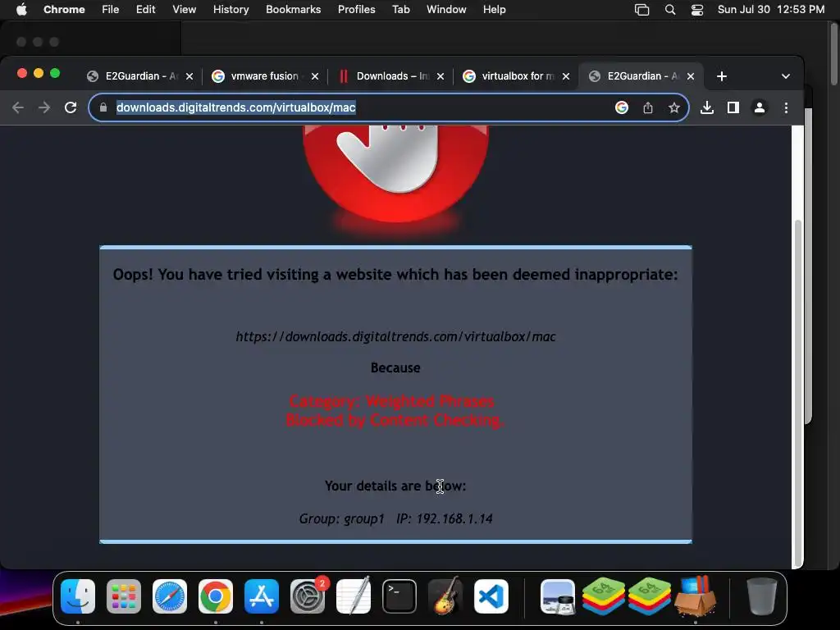Viewport: 840px width, 630px height.
Task: Close the active E2Guardian tab
Action: click(691, 76)
